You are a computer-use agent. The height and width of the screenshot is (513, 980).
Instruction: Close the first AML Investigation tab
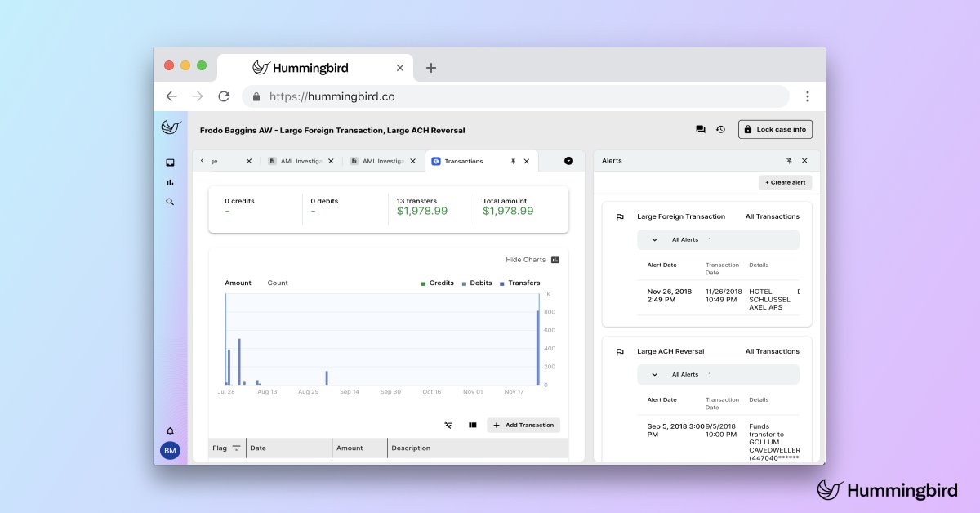click(x=331, y=161)
